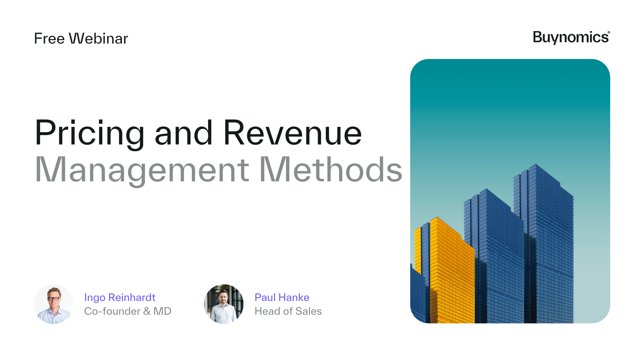
Task: Click the Ingo Reinhardt name link
Action: pyautogui.click(x=120, y=297)
